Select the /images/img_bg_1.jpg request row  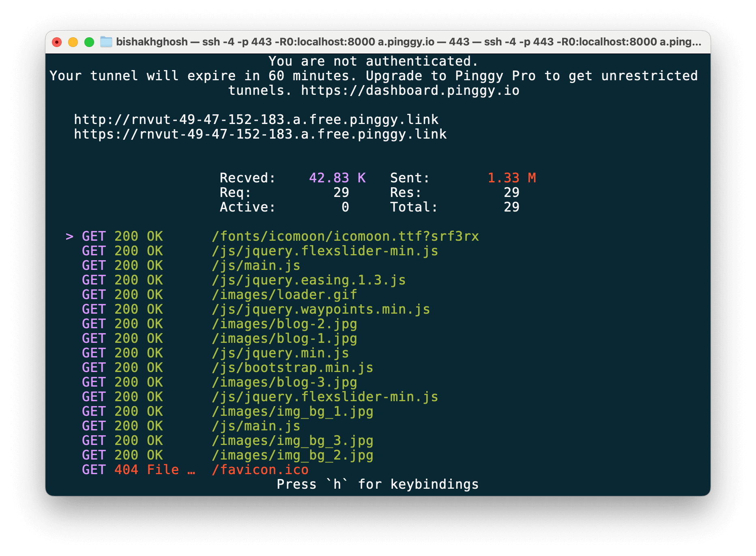point(228,411)
